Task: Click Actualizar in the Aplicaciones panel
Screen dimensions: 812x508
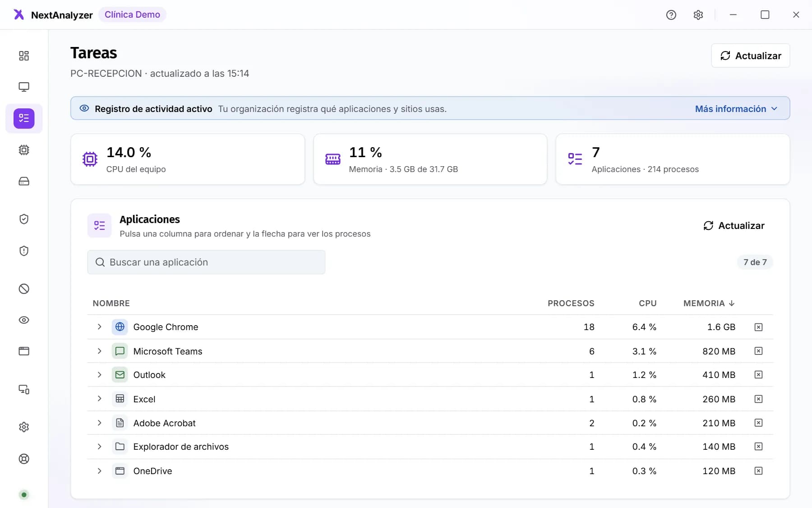Action: coord(734,225)
